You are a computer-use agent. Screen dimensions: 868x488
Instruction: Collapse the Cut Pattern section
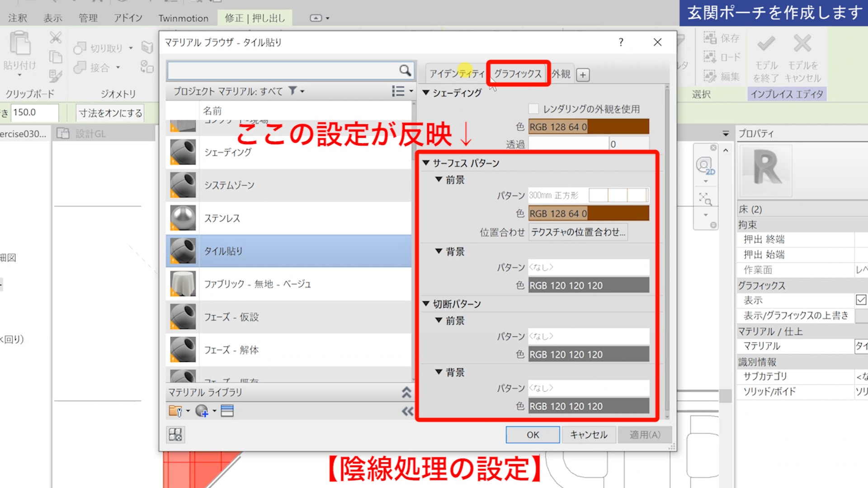pos(426,304)
